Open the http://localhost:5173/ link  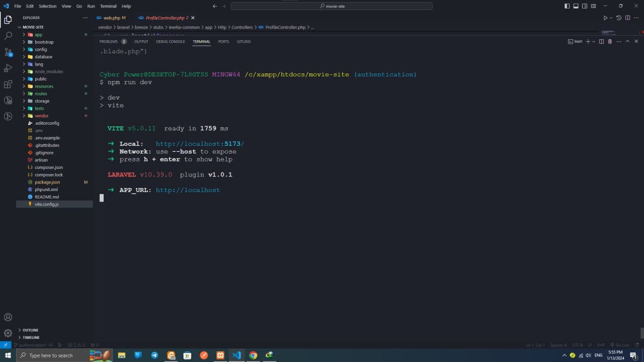tap(200, 144)
